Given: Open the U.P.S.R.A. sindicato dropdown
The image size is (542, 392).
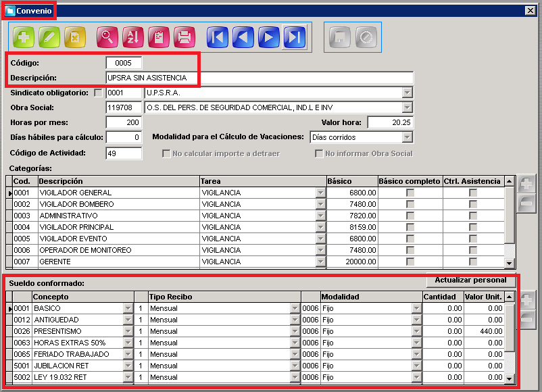Looking at the screenshot, I should pos(408,93).
